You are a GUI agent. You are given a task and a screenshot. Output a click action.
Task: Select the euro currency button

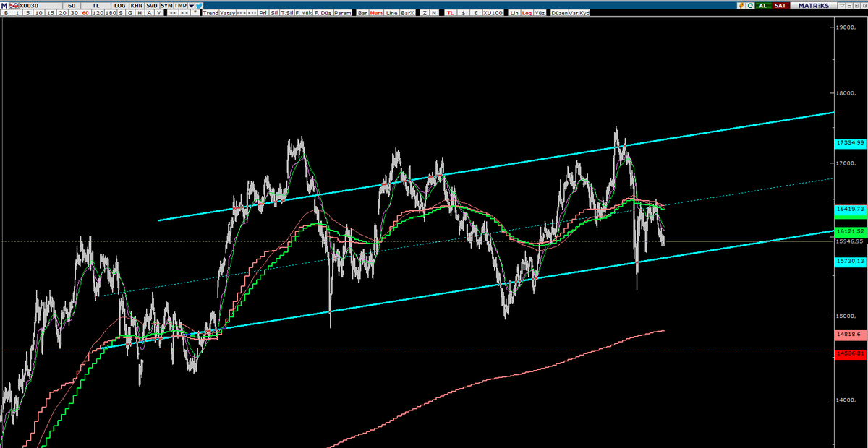pyautogui.click(x=476, y=13)
